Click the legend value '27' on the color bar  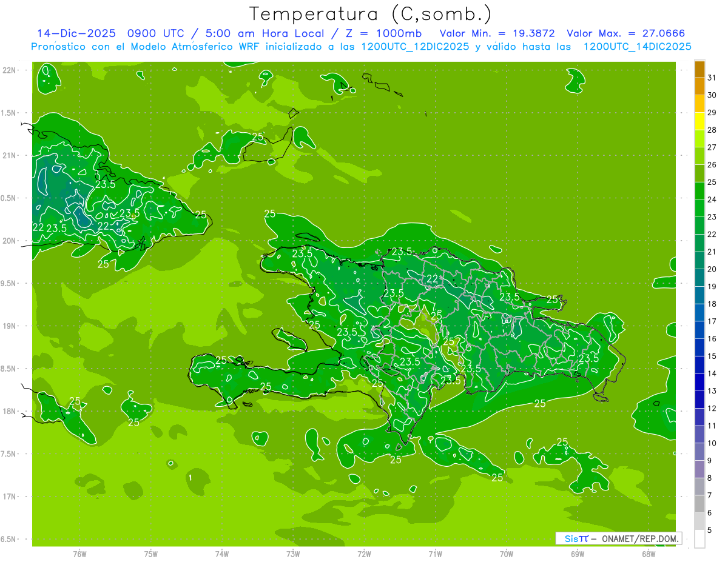coord(712,147)
